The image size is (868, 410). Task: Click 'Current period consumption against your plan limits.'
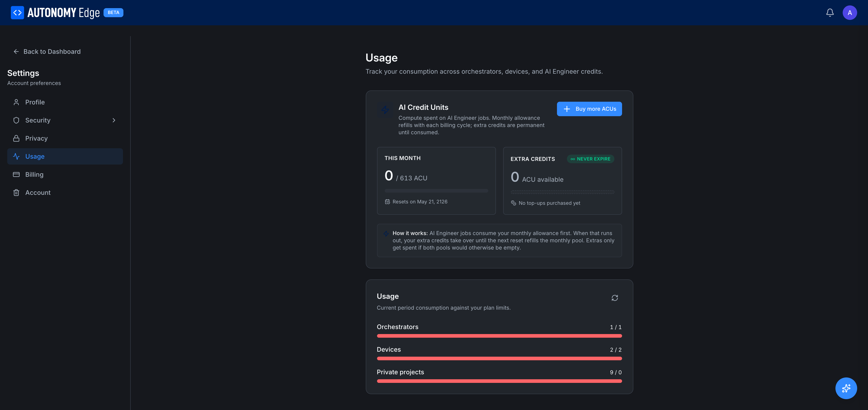(x=443, y=308)
